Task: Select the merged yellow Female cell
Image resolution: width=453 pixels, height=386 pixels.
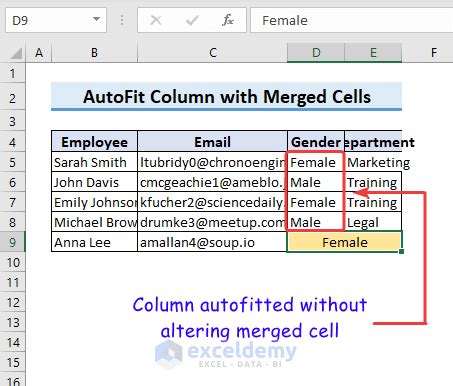Action: 345,242
